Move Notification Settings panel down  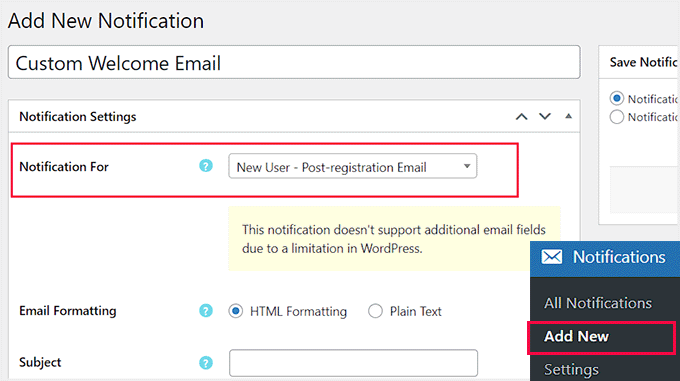[x=545, y=116]
